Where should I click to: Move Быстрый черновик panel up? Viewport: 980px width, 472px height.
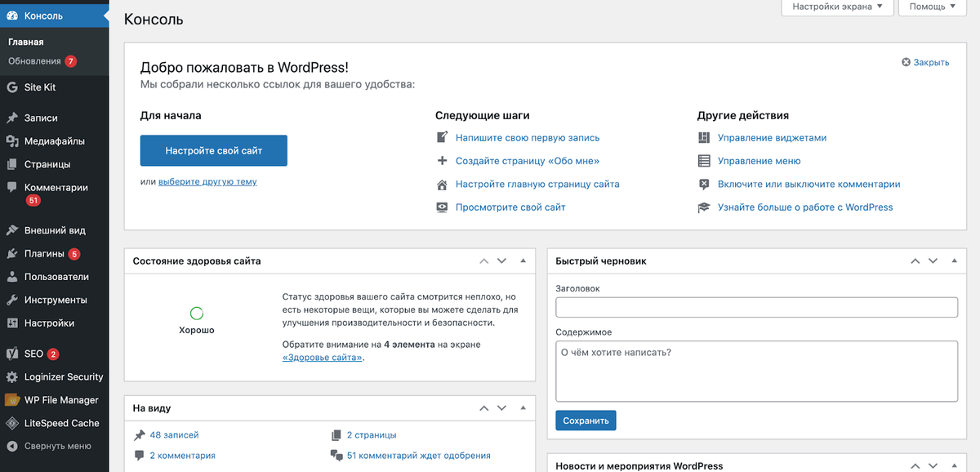[915, 261]
